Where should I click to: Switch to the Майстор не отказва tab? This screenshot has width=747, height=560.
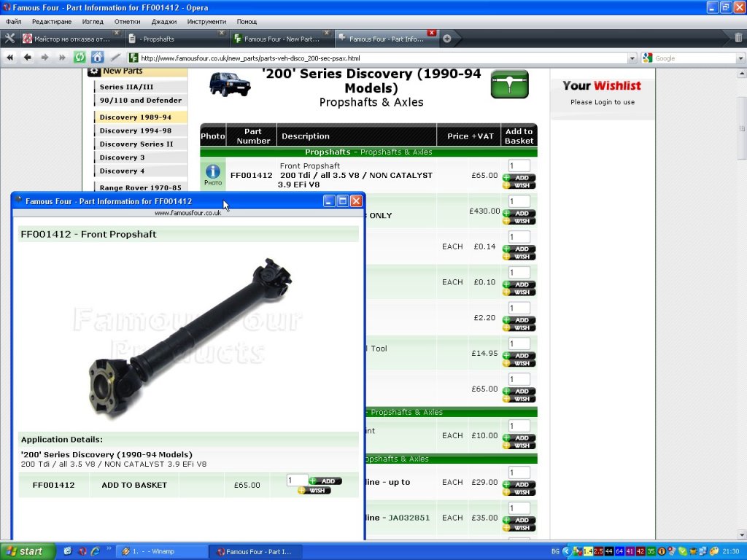point(71,39)
